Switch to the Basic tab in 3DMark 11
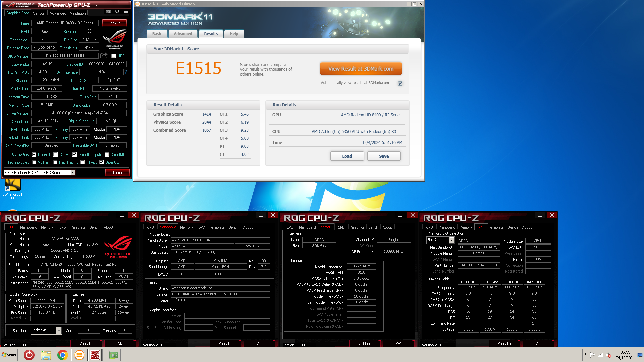644x362 pixels. click(157, 34)
